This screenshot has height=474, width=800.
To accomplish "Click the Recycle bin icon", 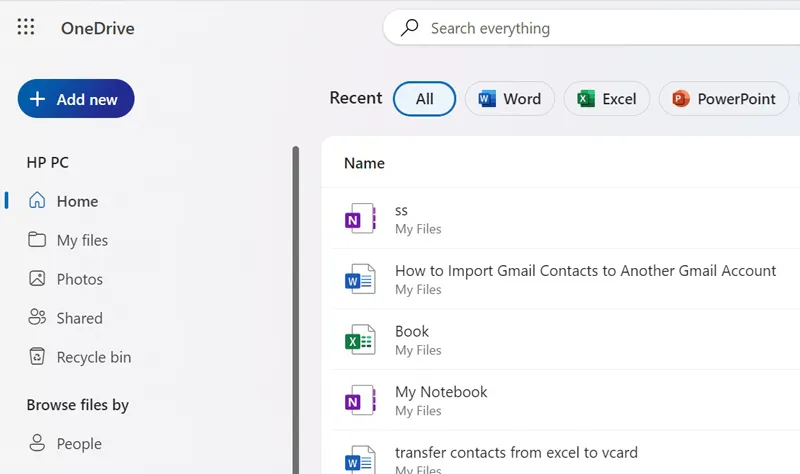I will pyautogui.click(x=37, y=356).
